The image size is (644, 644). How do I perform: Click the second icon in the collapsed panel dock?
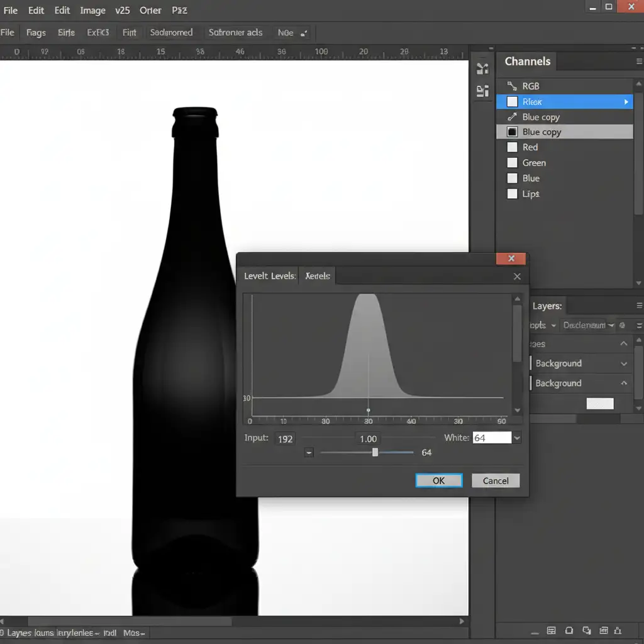(x=482, y=92)
